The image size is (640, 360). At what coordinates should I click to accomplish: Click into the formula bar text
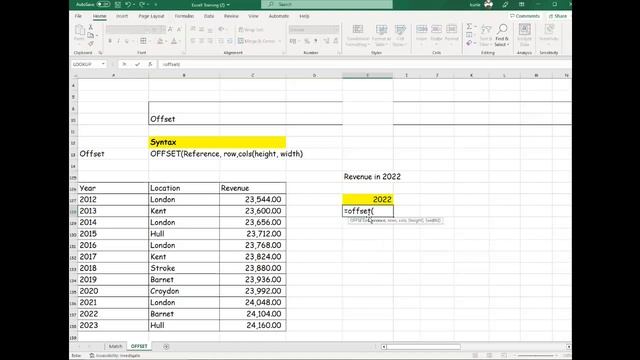[364, 64]
